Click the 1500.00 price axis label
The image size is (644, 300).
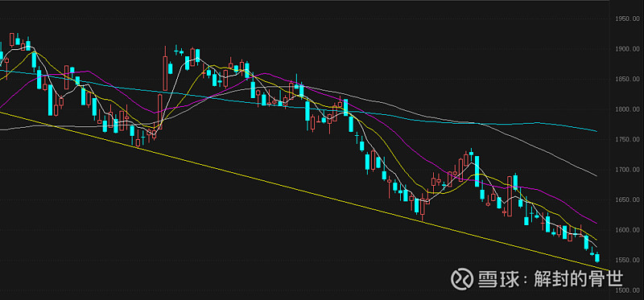(x=628, y=290)
